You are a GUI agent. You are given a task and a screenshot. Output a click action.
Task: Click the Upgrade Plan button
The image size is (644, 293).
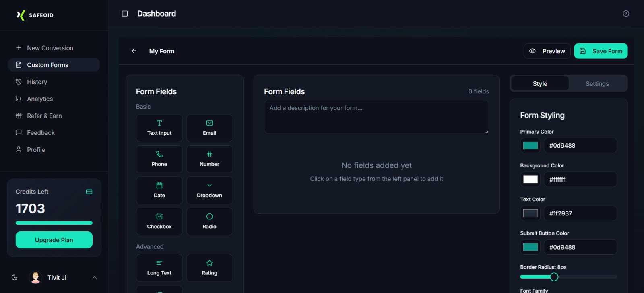(54, 240)
